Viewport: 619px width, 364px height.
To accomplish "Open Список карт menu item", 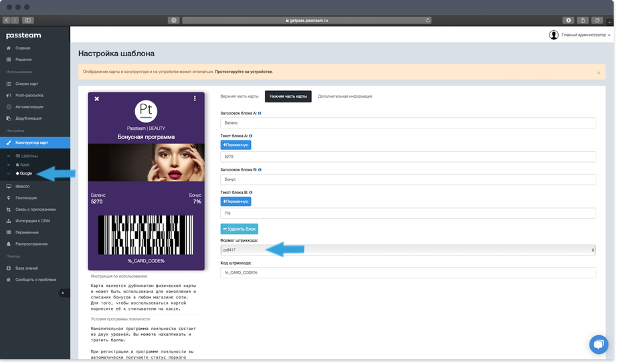I will click(27, 84).
